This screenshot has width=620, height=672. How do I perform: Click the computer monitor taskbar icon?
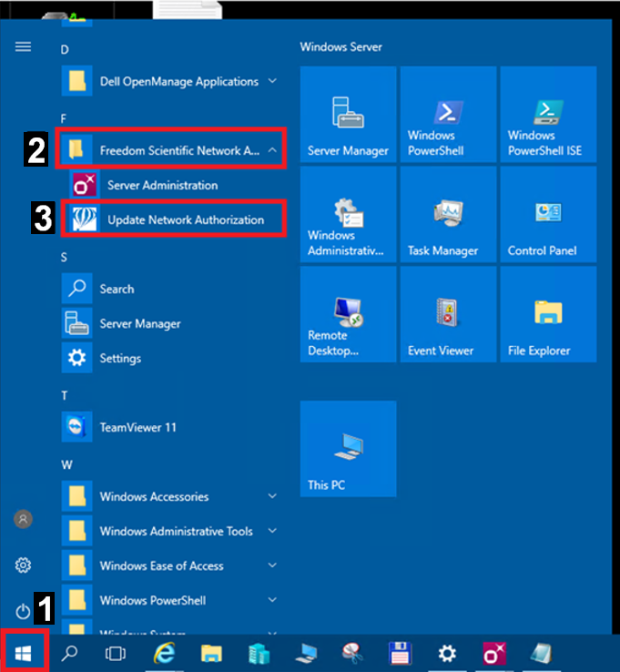[x=306, y=654]
